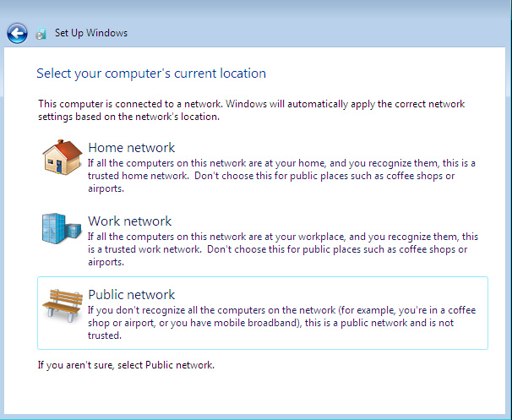Click 'Select your computer's current location' heading
512x420 pixels.
[x=151, y=74]
